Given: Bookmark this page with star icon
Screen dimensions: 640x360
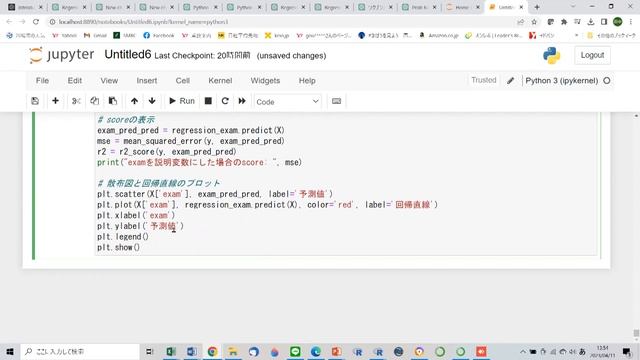Looking at the screenshot, I should 534,22.
